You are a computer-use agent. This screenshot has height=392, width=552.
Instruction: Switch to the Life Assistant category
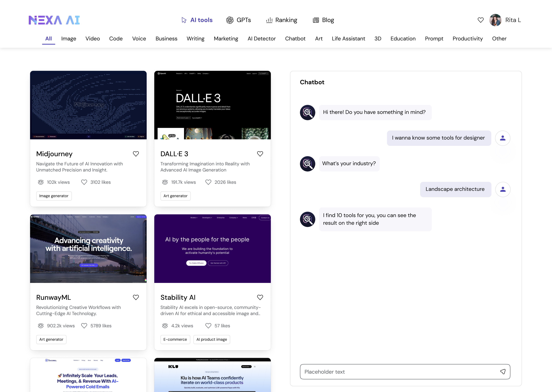(348, 39)
